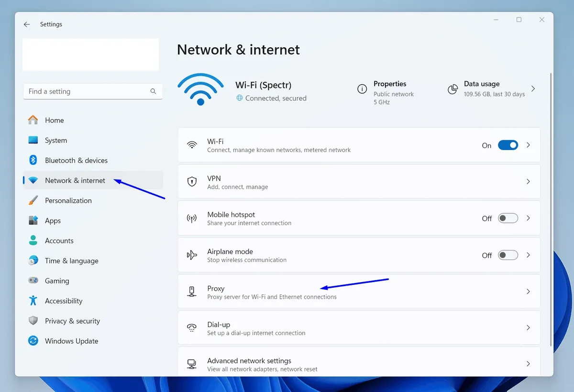The image size is (574, 392).
Task: Click the search magnifier icon
Action: (x=153, y=91)
